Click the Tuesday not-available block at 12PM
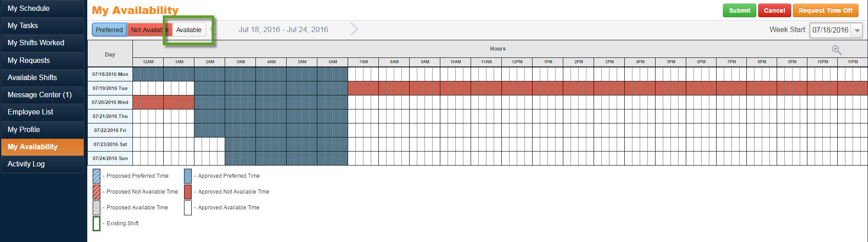The height and width of the screenshot is (242, 868). (x=517, y=88)
